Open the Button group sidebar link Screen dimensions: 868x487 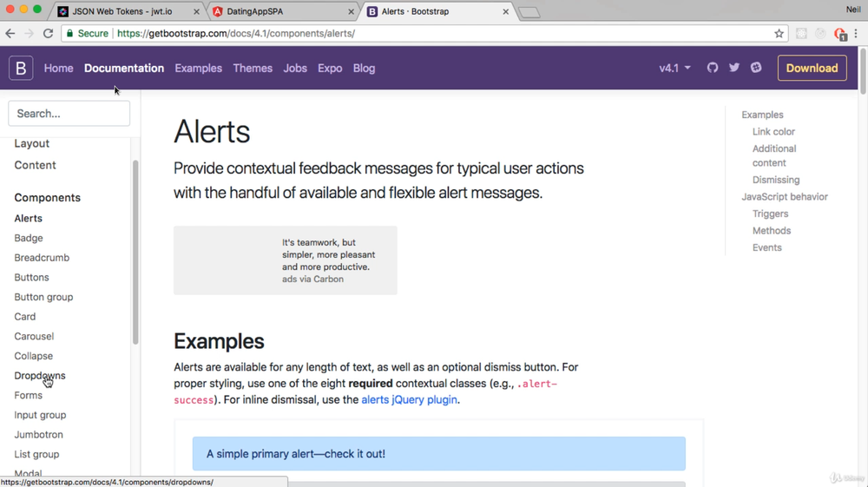click(x=43, y=297)
